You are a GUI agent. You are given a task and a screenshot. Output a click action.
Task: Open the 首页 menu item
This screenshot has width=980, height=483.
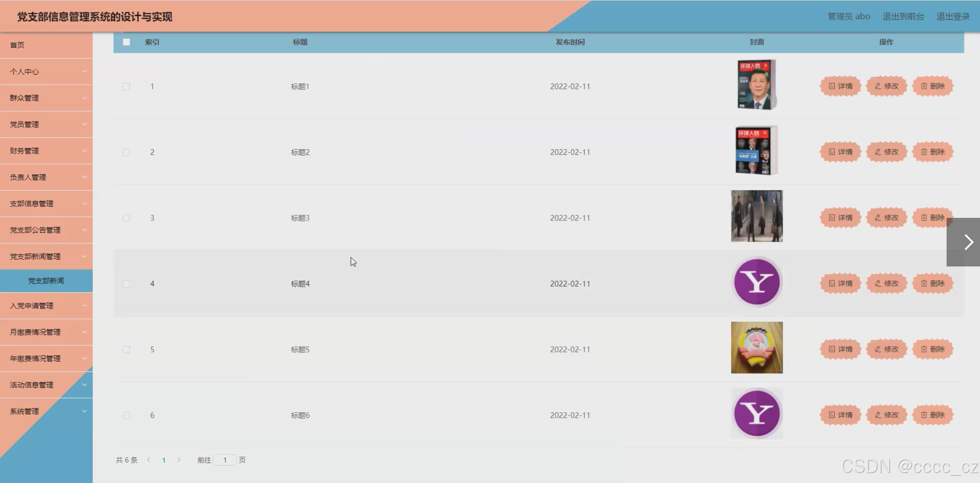point(17,45)
